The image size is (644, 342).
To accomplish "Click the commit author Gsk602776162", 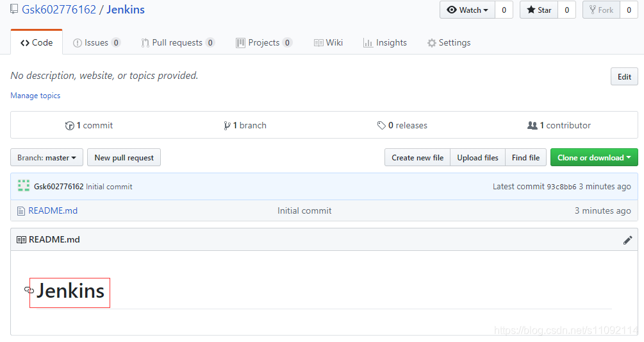I will [59, 187].
